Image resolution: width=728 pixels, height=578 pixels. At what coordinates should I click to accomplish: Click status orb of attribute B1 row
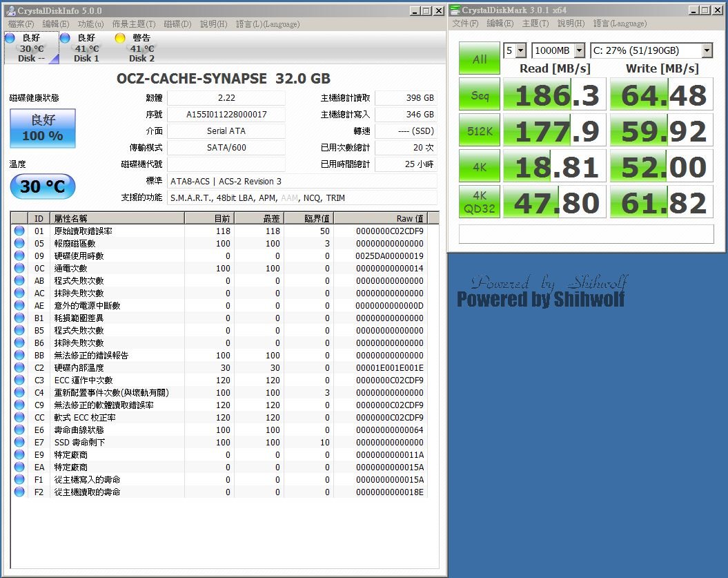(x=19, y=318)
